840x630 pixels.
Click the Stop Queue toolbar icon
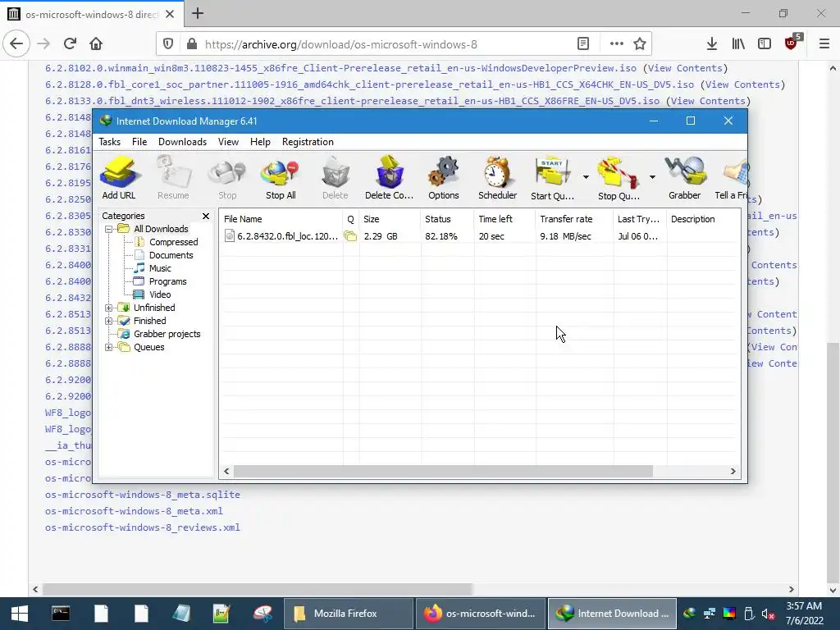click(619, 178)
